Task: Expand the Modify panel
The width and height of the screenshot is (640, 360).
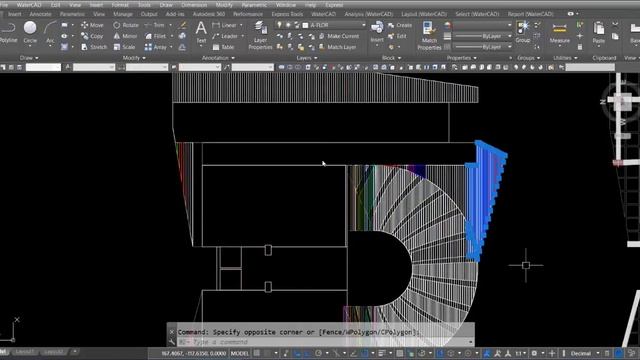Action: (134, 58)
